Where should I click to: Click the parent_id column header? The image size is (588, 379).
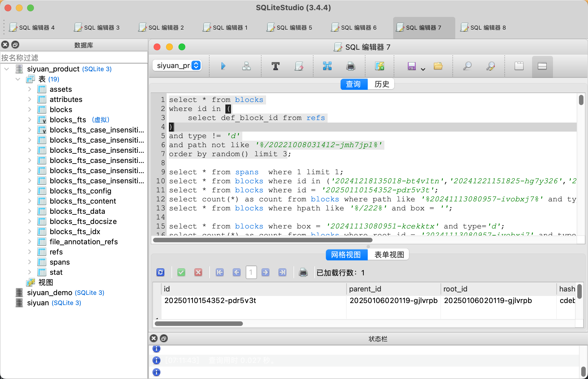pos(393,289)
